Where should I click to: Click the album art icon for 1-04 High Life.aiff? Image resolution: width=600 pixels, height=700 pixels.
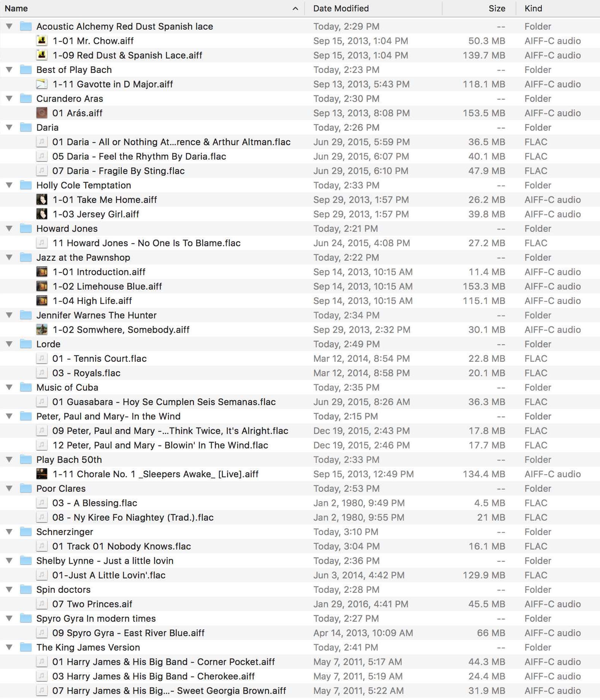(x=42, y=301)
